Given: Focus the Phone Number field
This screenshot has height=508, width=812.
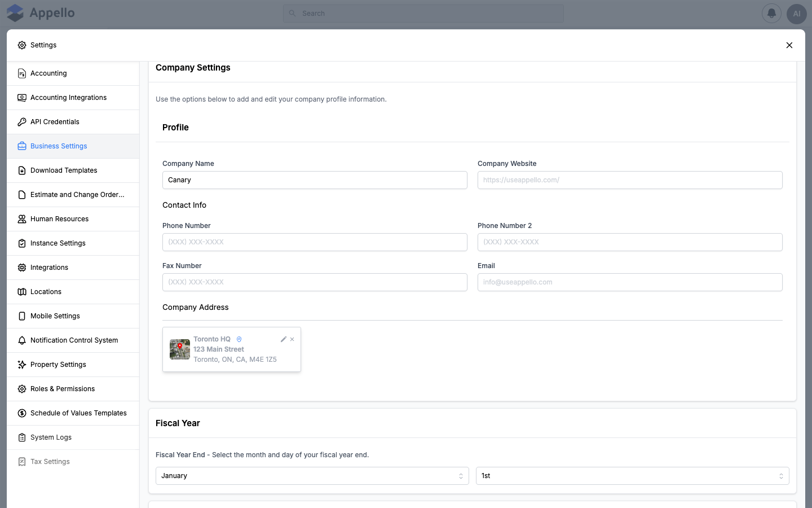Looking at the screenshot, I should (315, 242).
